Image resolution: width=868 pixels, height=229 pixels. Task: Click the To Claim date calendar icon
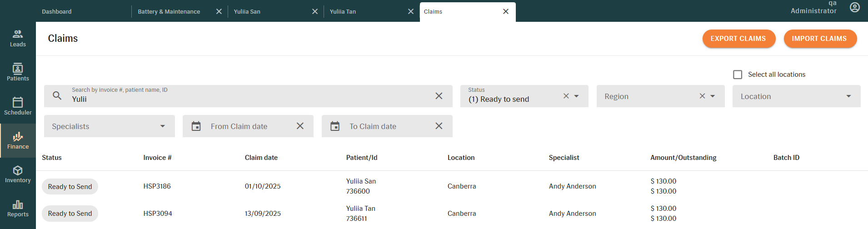coord(335,126)
